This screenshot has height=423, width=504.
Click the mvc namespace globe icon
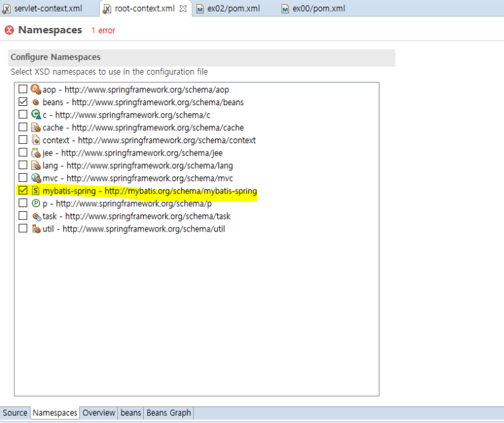pyautogui.click(x=36, y=178)
